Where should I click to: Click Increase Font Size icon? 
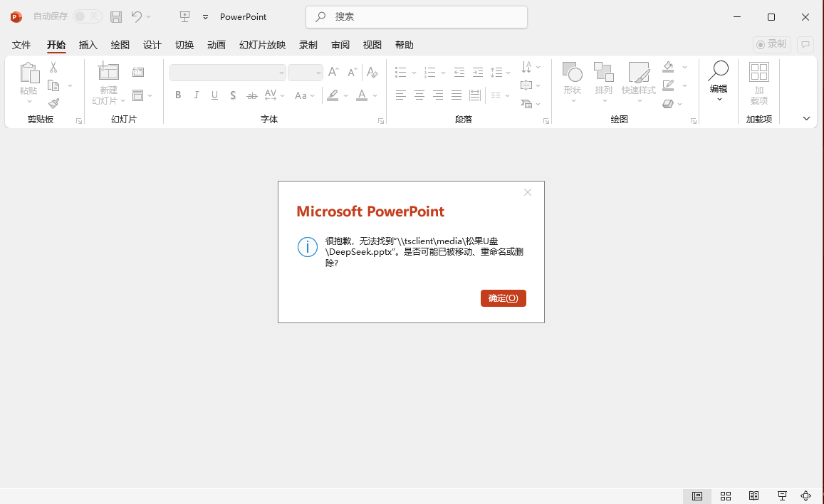click(333, 72)
